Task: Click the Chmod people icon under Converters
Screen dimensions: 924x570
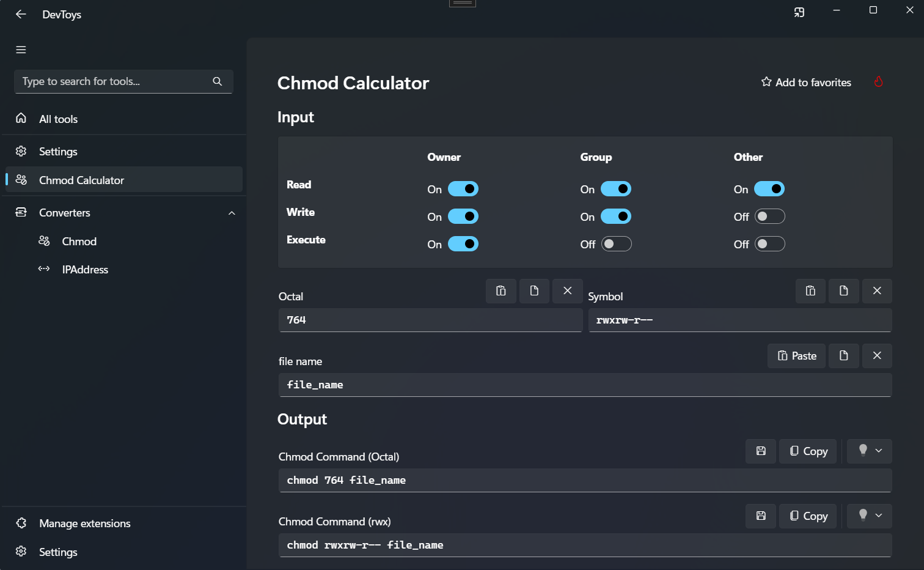Action: (x=44, y=240)
